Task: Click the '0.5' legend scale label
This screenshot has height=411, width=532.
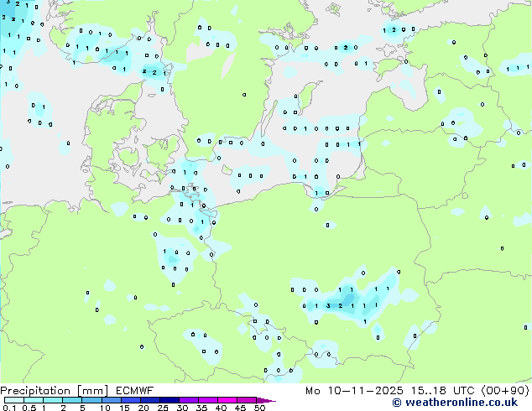Action: [x=29, y=408]
